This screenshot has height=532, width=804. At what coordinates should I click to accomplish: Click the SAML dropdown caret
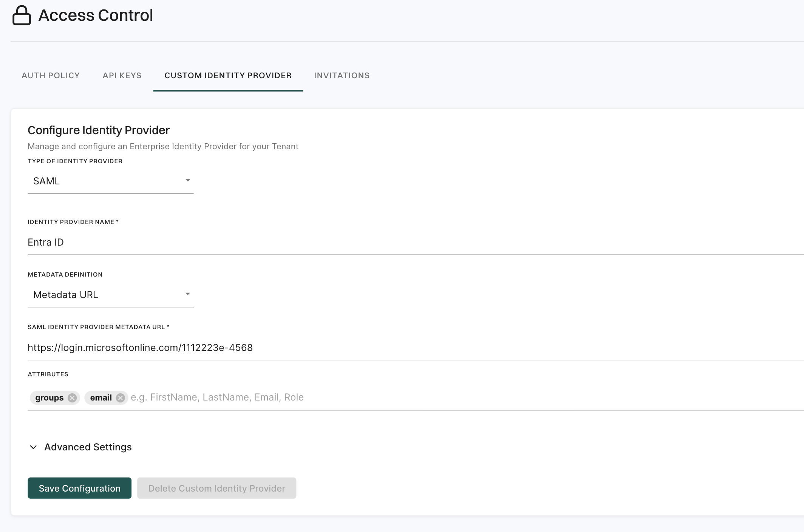pos(188,181)
